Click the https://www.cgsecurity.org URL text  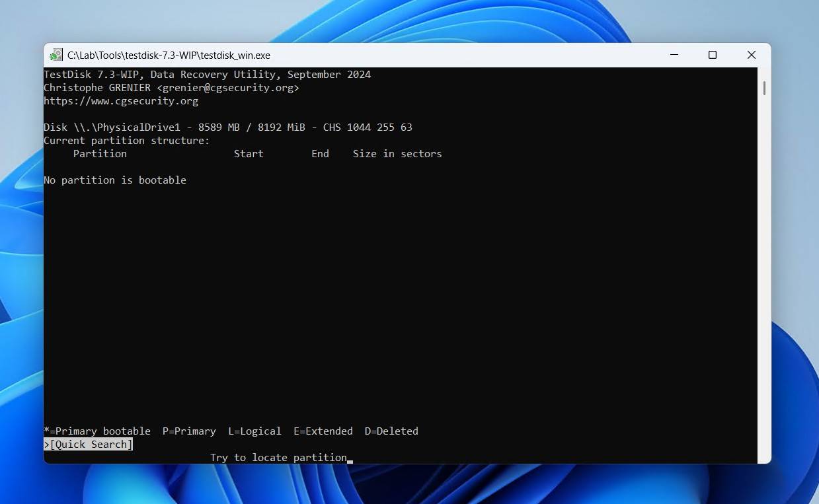coord(121,101)
